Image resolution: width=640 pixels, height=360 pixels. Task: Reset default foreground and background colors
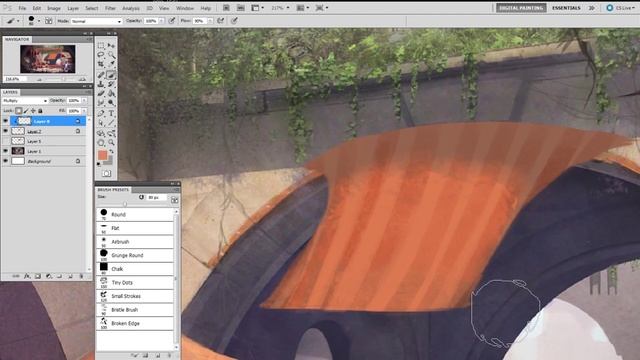coord(99,164)
